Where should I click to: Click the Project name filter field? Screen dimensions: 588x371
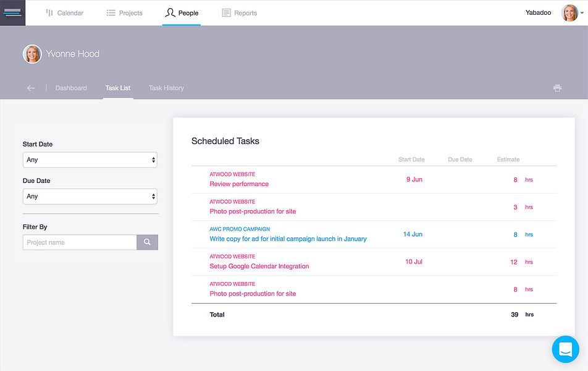pyautogui.click(x=79, y=242)
